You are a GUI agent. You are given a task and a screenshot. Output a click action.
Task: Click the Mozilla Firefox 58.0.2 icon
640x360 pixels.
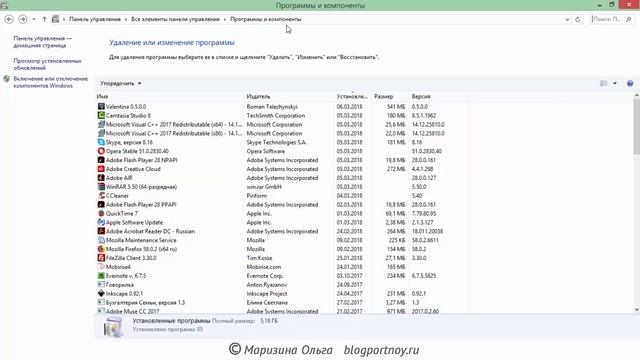coord(101,249)
